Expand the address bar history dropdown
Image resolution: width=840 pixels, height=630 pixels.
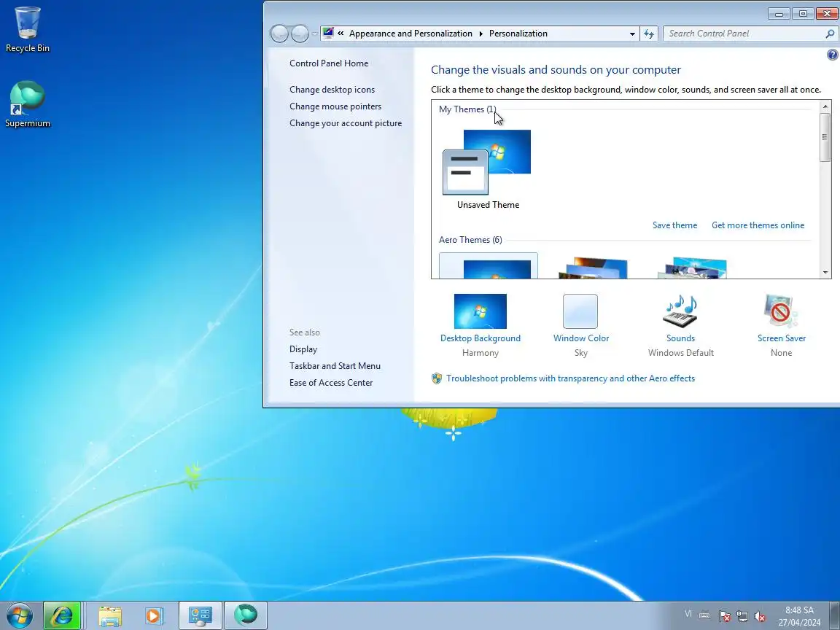click(x=632, y=34)
